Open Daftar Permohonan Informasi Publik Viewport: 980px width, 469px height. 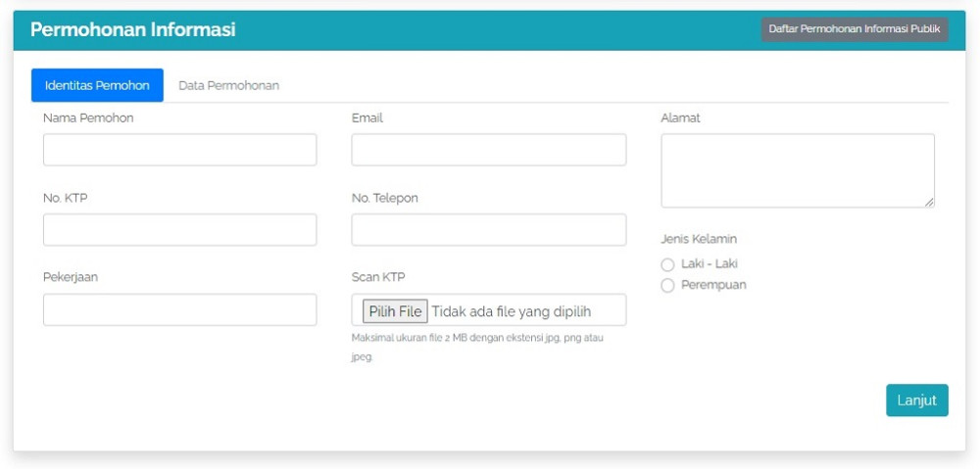click(x=854, y=29)
